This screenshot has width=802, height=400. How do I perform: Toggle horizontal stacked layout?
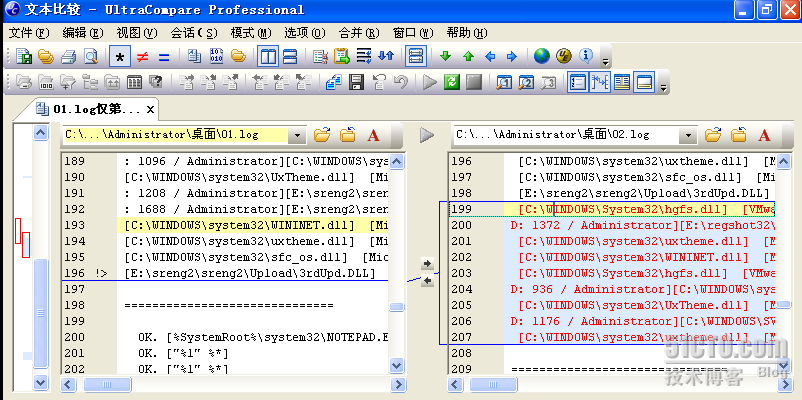tap(290, 56)
